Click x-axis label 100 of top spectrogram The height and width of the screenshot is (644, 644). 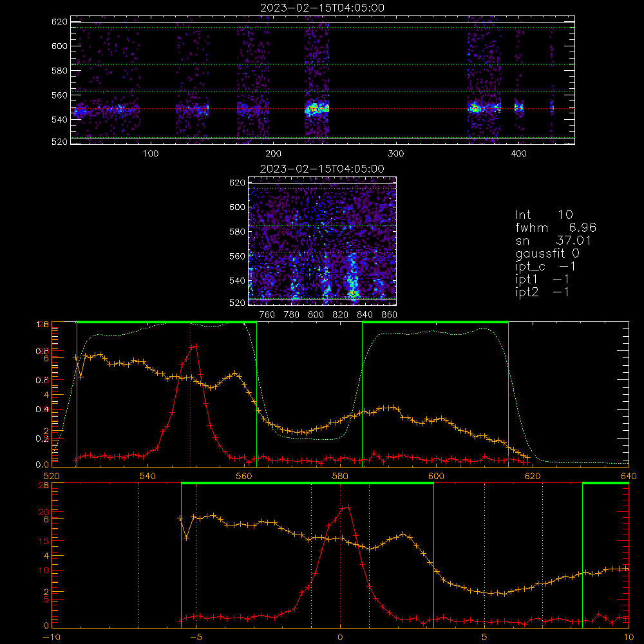[151, 154]
